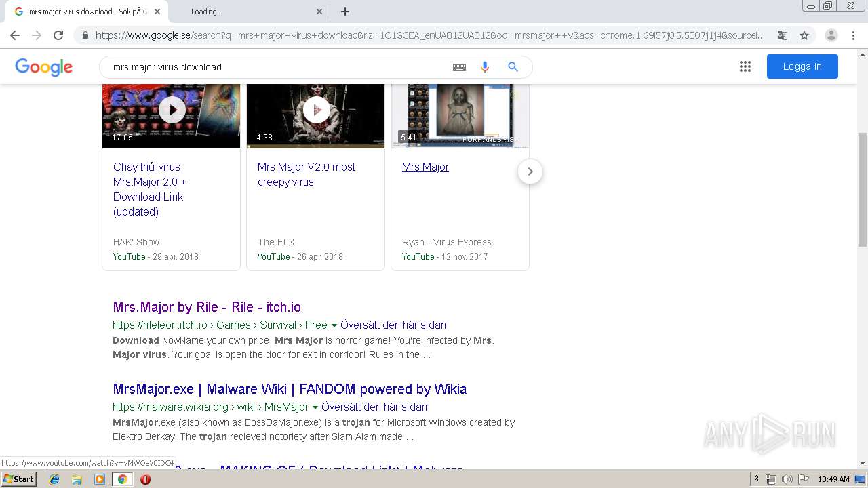Expand options arrow beside rileleon.itch.io URL

(334, 325)
